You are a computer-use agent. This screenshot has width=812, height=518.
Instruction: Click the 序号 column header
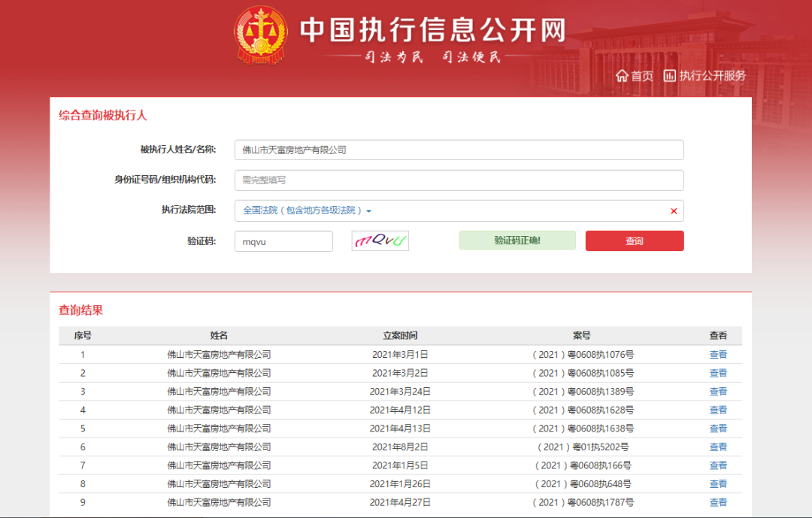(83, 335)
